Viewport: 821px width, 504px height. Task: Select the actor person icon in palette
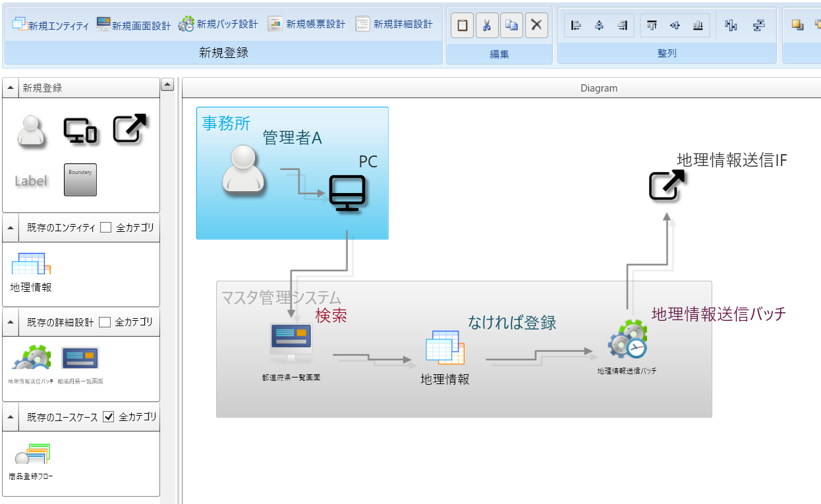pyautogui.click(x=30, y=130)
